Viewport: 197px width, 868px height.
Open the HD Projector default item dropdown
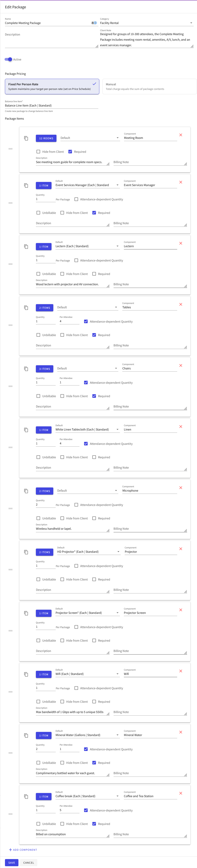click(88, 552)
